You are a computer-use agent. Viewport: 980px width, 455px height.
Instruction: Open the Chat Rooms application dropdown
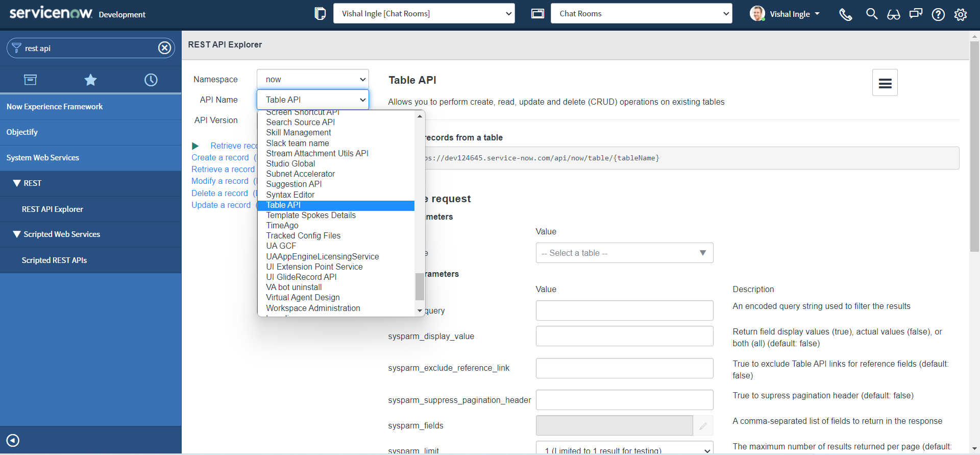pyautogui.click(x=641, y=13)
